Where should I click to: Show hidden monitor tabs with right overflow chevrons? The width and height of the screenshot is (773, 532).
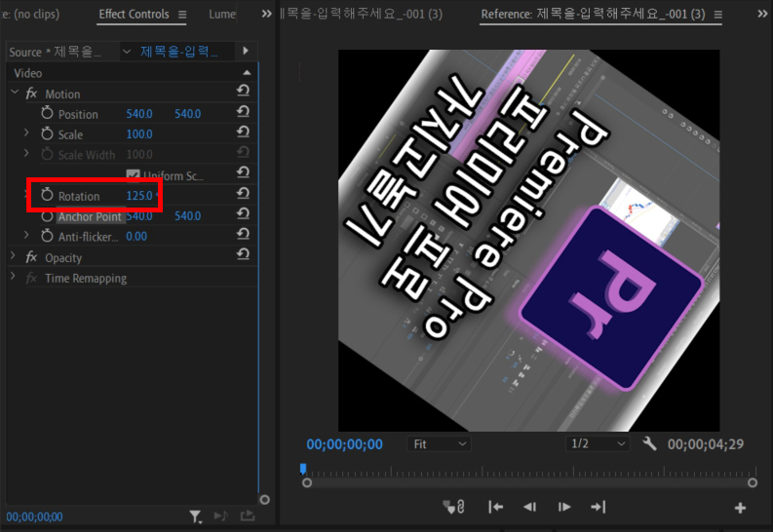click(762, 14)
